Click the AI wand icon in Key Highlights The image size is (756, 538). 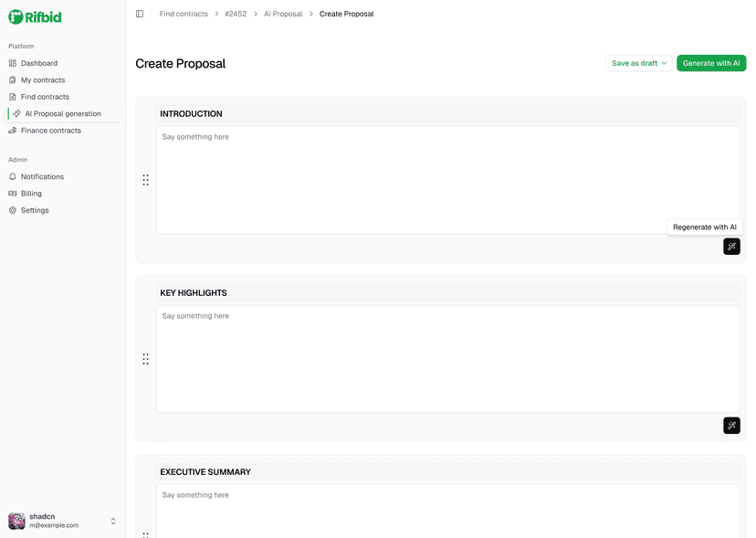[730, 425]
